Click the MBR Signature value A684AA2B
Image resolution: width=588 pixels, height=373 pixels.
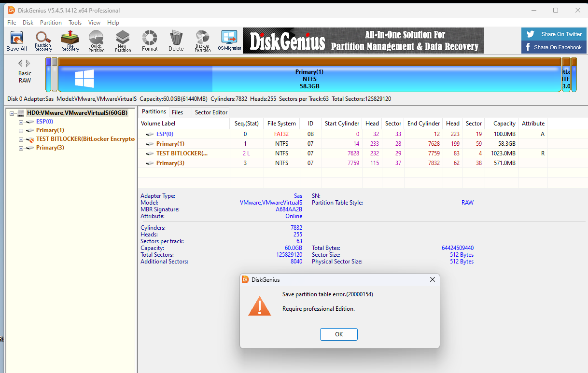(x=289, y=209)
